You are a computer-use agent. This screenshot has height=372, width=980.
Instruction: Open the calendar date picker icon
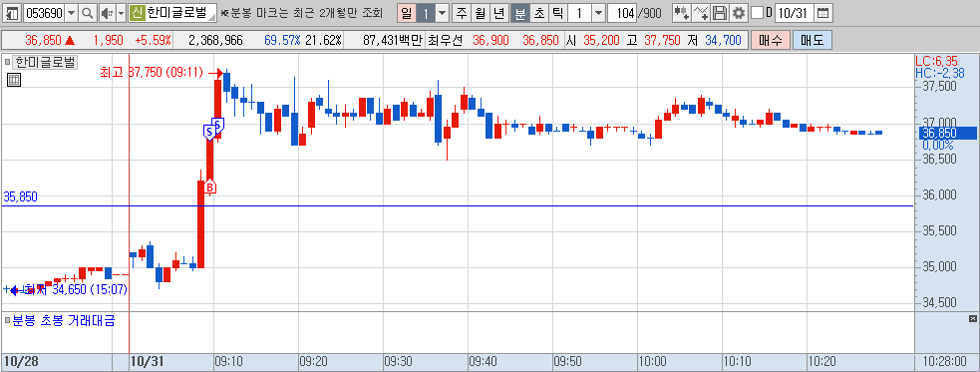click(823, 13)
